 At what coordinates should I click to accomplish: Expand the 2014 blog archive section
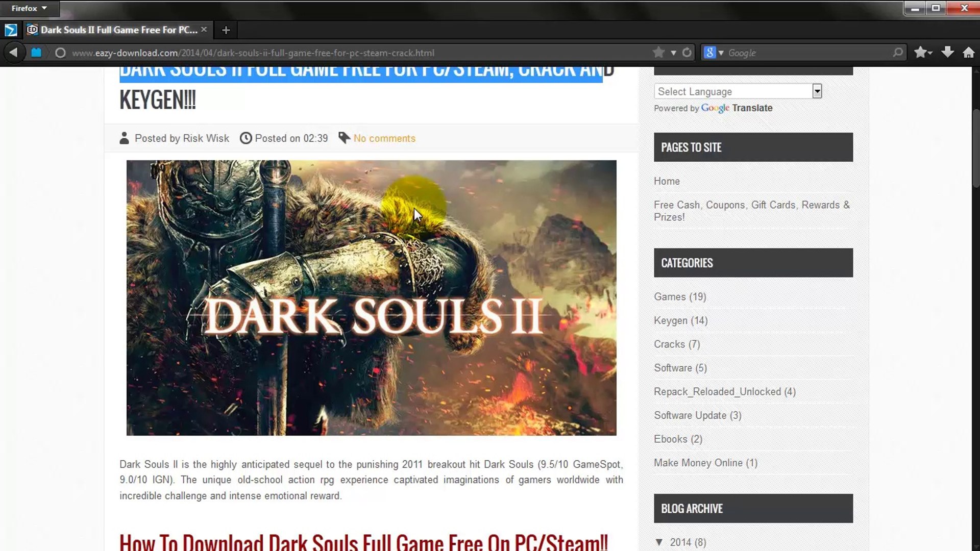coord(659,542)
